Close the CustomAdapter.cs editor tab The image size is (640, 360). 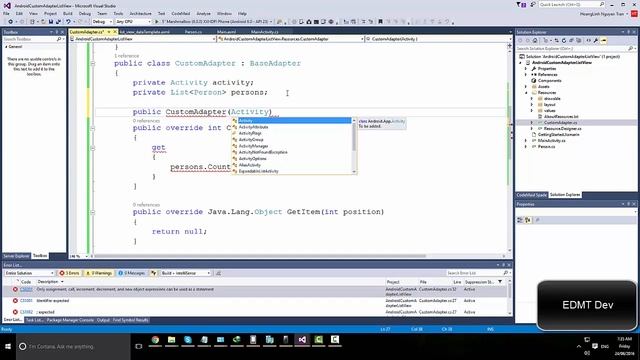(x=115, y=32)
